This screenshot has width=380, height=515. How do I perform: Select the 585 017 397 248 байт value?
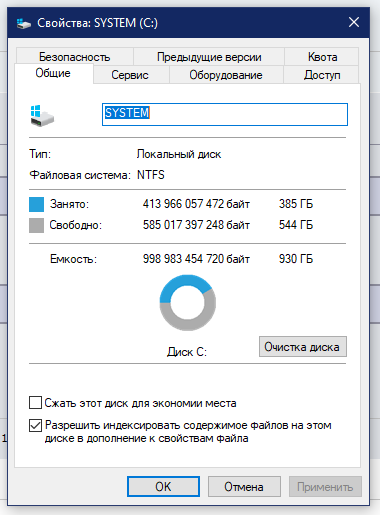(x=196, y=225)
